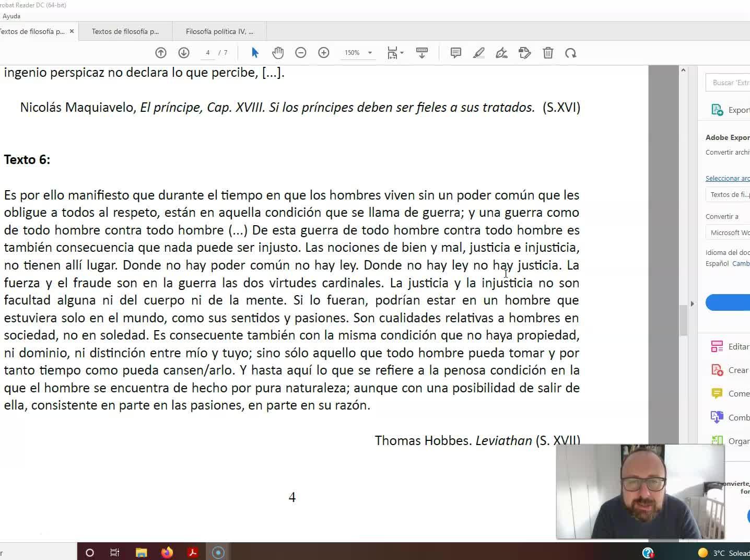750x560 pixels.
Task: Open the Crear PDF tool
Action: 730,370
